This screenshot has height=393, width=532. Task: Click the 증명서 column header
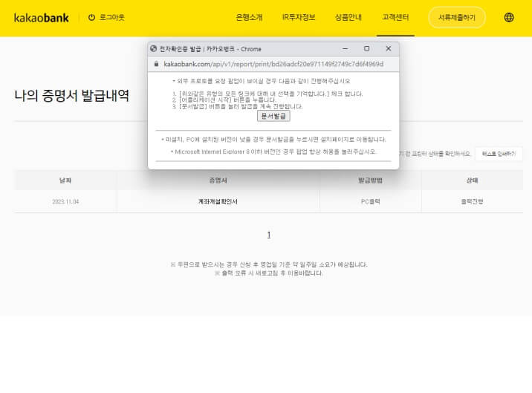[x=218, y=181]
